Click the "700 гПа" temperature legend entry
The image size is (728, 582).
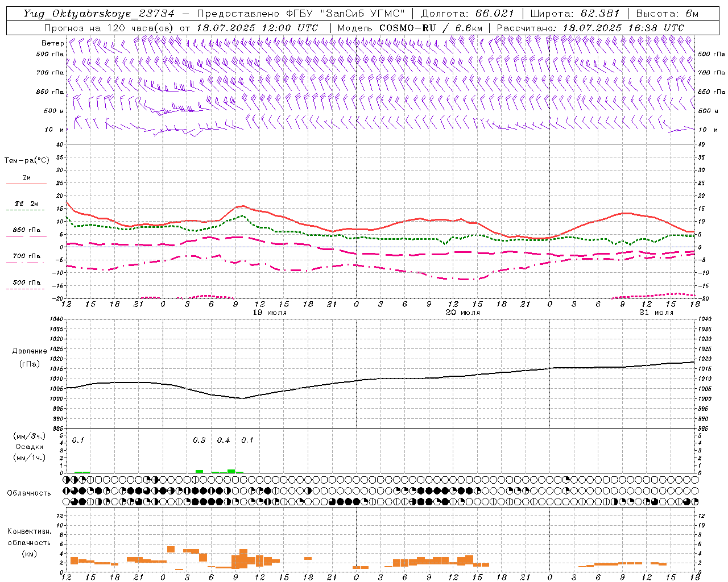pyautogui.click(x=27, y=256)
